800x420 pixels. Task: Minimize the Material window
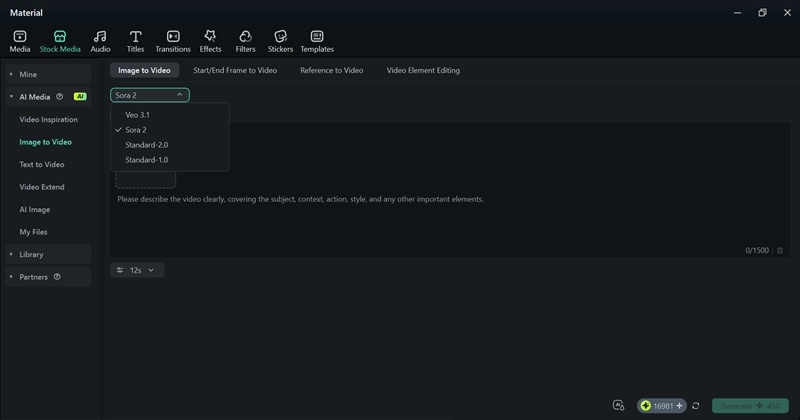click(737, 13)
